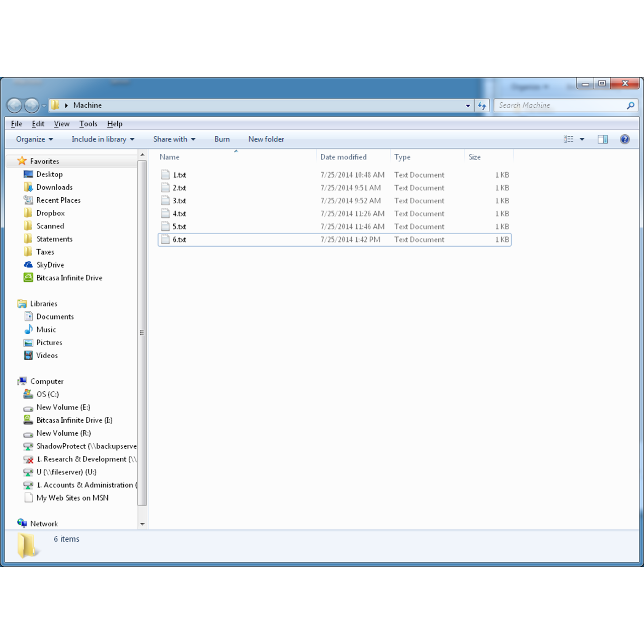Open the Dropbox favorites folder
This screenshot has height=644, width=644.
pyautogui.click(x=50, y=213)
